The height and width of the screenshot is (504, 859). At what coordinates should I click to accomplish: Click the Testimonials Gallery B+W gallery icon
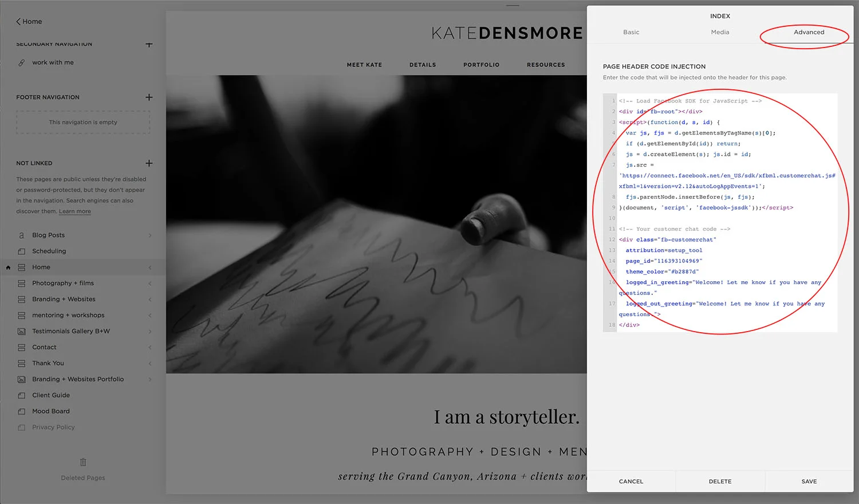(22, 332)
